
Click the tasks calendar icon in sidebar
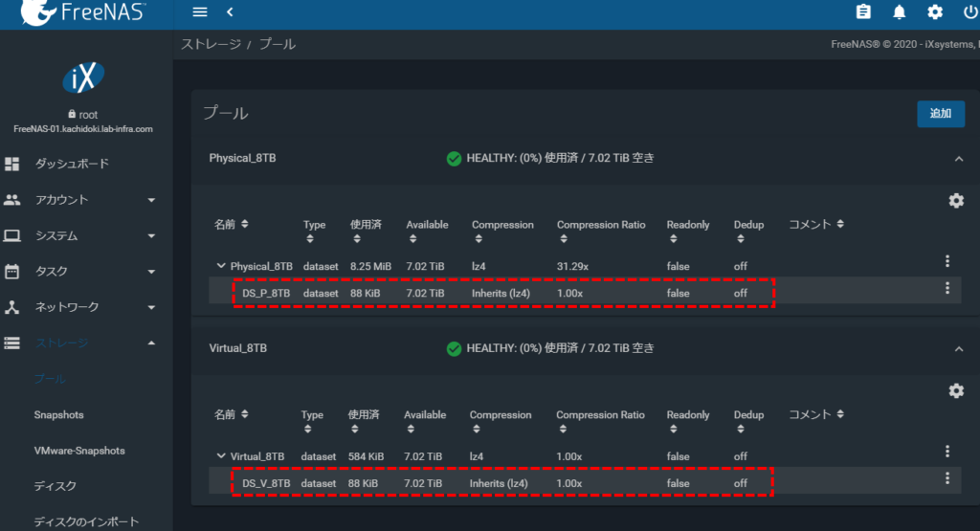click(x=11, y=271)
